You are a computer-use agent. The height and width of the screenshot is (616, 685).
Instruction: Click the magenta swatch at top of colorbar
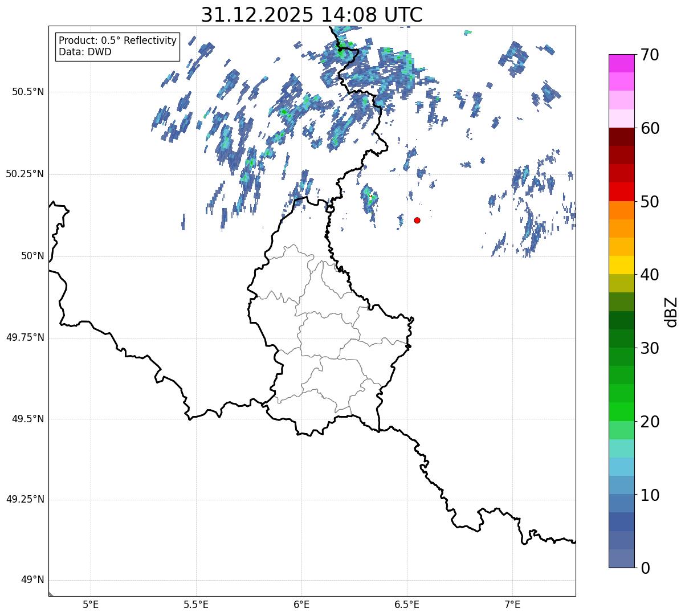coord(621,63)
